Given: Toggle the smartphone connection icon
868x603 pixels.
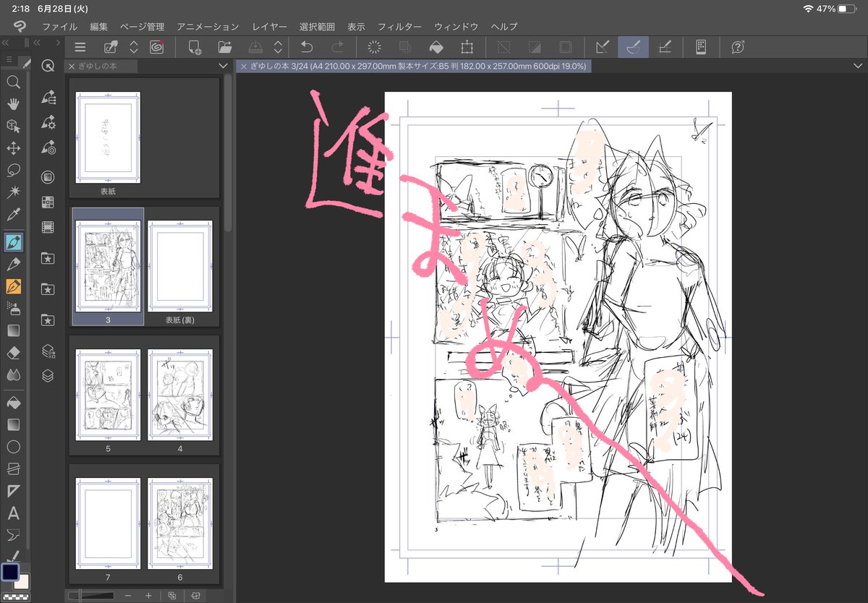Looking at the screenshot, I should (700, 48).
